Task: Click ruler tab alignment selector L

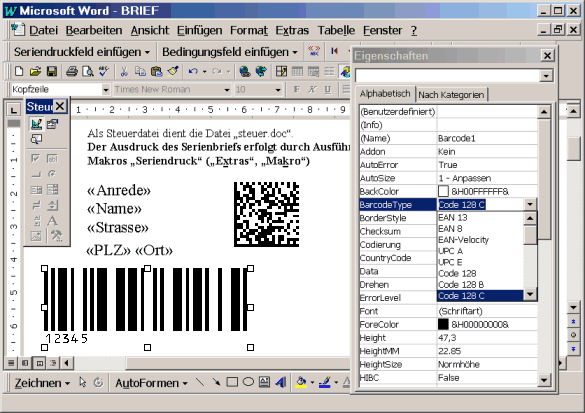Action: pos(13,110)
